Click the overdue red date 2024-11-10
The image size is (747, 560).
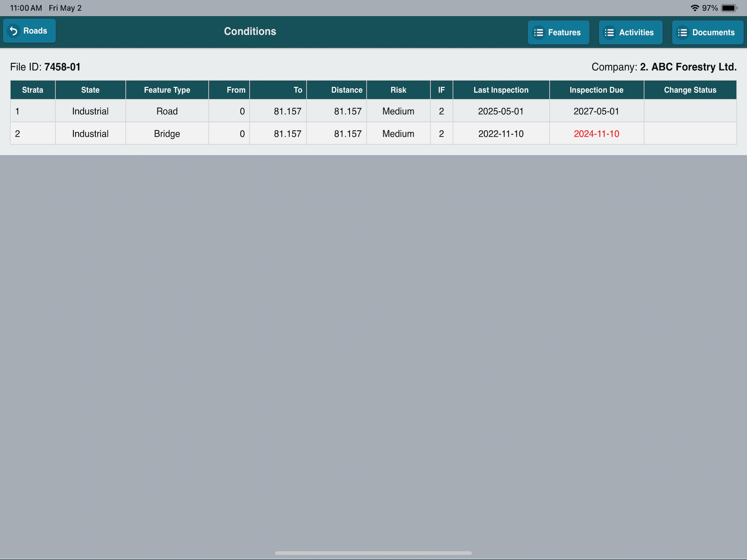click(x=596, y=134)
